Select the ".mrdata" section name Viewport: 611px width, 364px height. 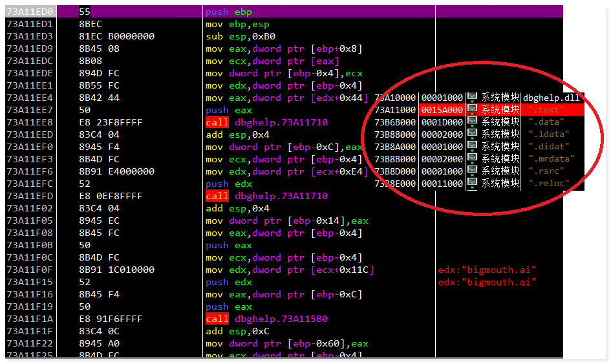[552, 158]
